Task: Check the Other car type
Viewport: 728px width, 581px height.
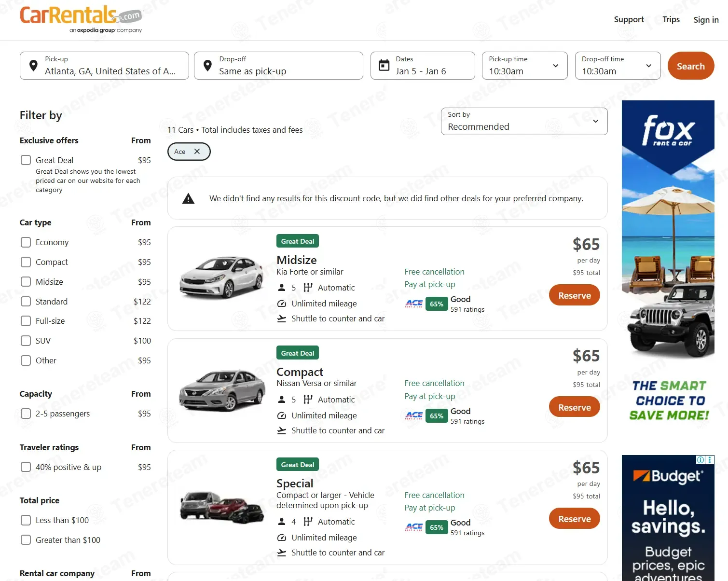Action: (26, 360)
